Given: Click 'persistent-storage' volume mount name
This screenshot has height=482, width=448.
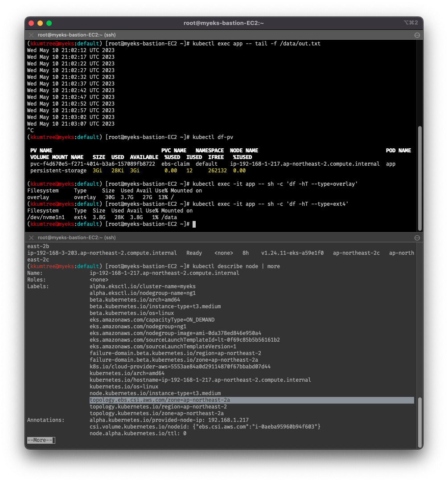Looking at the screenshot, I should (x=58, y=171).
